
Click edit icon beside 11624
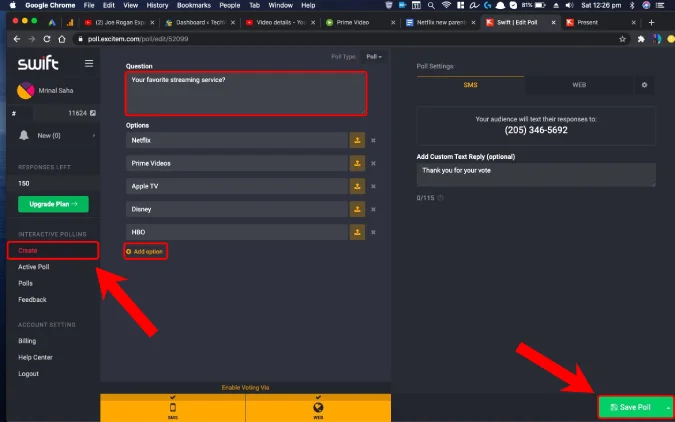click(x=93, y=113)
